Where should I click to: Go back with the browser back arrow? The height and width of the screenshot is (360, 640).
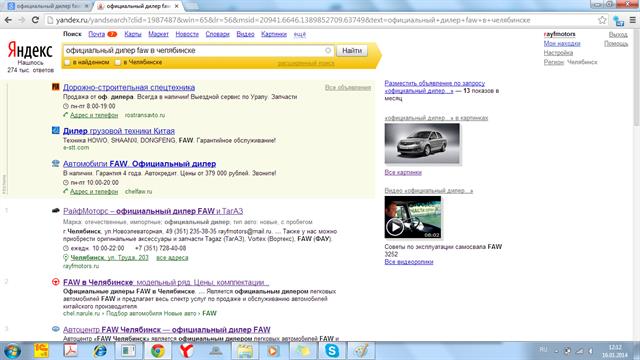(8, 20)
